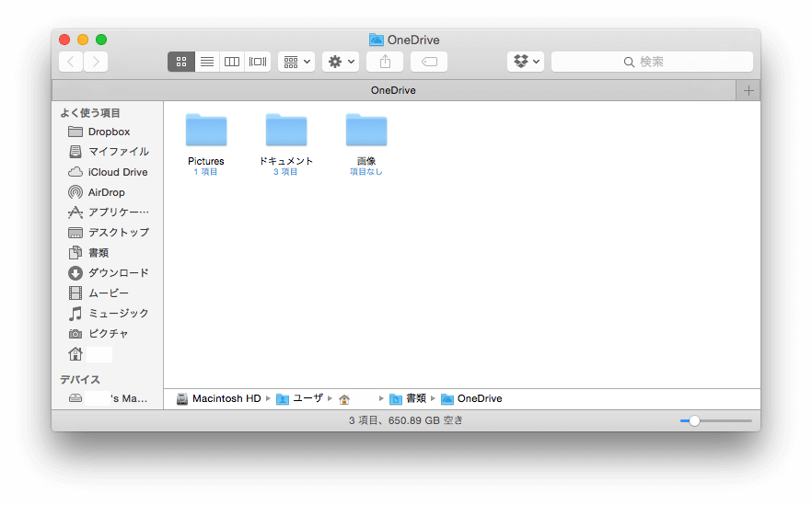Minimize the window with yellow button
812x505 pixels.
[83, 40]
